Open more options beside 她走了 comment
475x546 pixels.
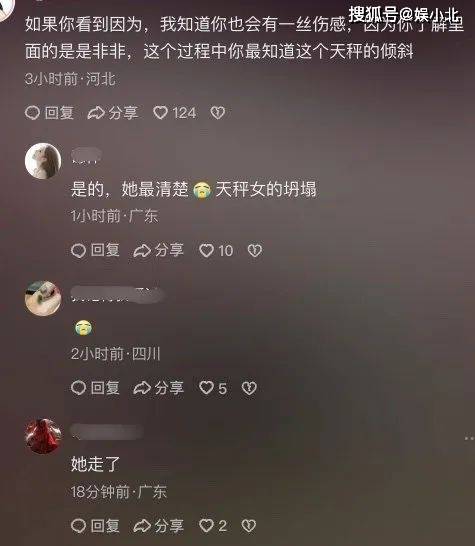pyautogui.click(x=469, y=438)
